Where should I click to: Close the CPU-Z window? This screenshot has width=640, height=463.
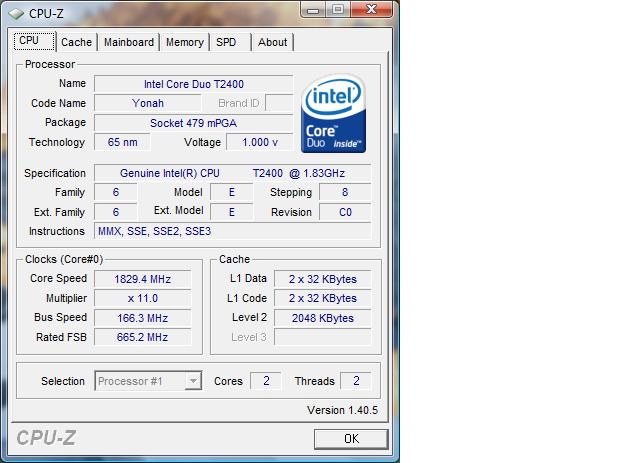coord(371,10)
